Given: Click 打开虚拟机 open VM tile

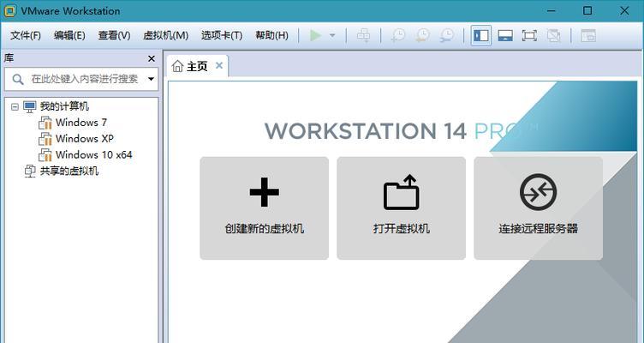Looking at the screenshot, I should (x=402, y=208).
